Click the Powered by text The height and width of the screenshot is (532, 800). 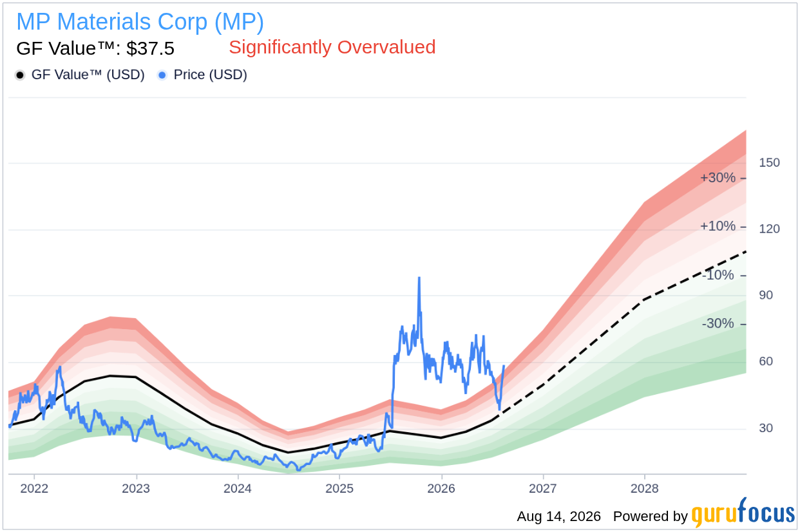click(650, 517)
